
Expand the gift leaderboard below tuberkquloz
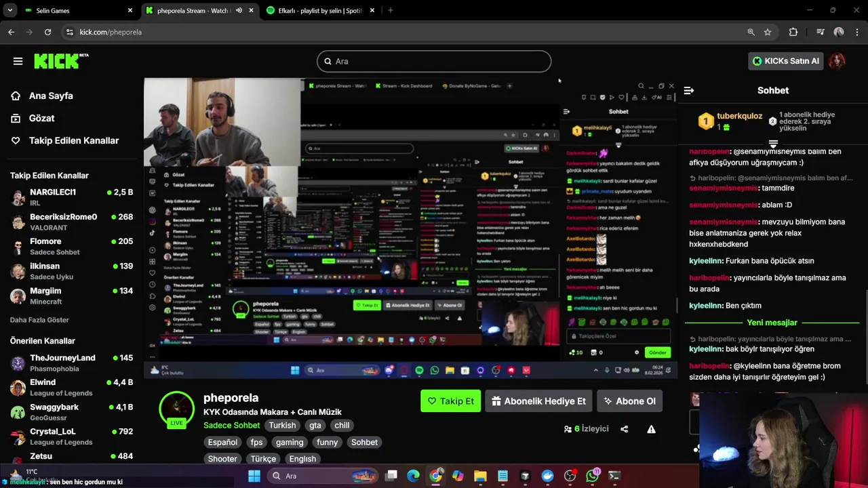(x=773, y=143)
